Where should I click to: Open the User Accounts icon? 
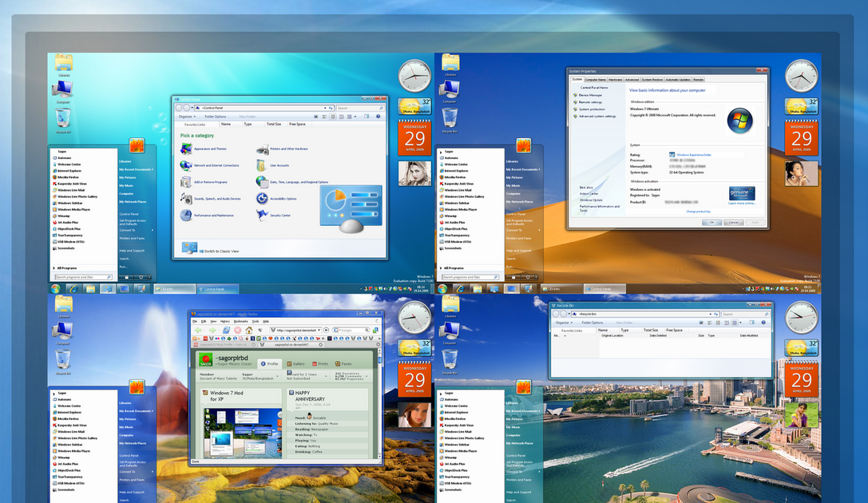click(262, 165)
